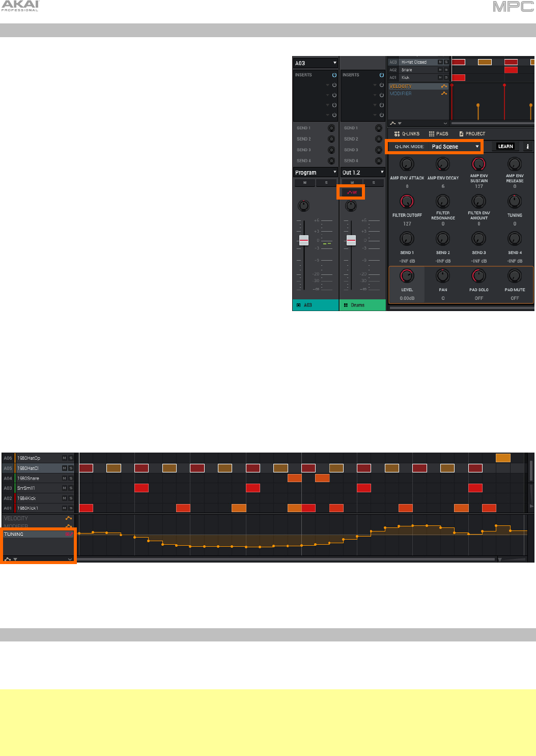This screenshot has height=756, width=536.
Task: Click the first red 1980Kick1 note
Action: click(x=86, y=508)
